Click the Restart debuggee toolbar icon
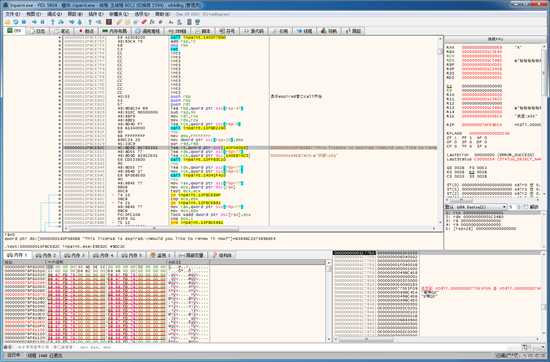550x362 pixels. (x=16, y=22)
